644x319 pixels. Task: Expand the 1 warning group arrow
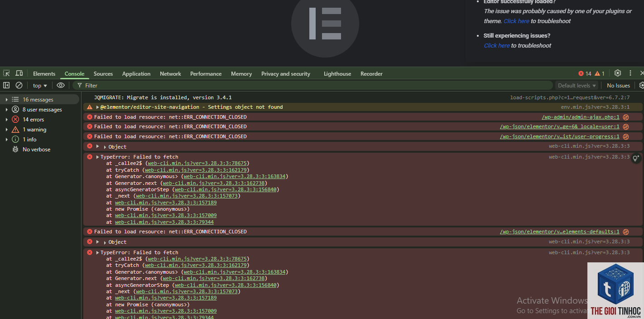(6, 129)
